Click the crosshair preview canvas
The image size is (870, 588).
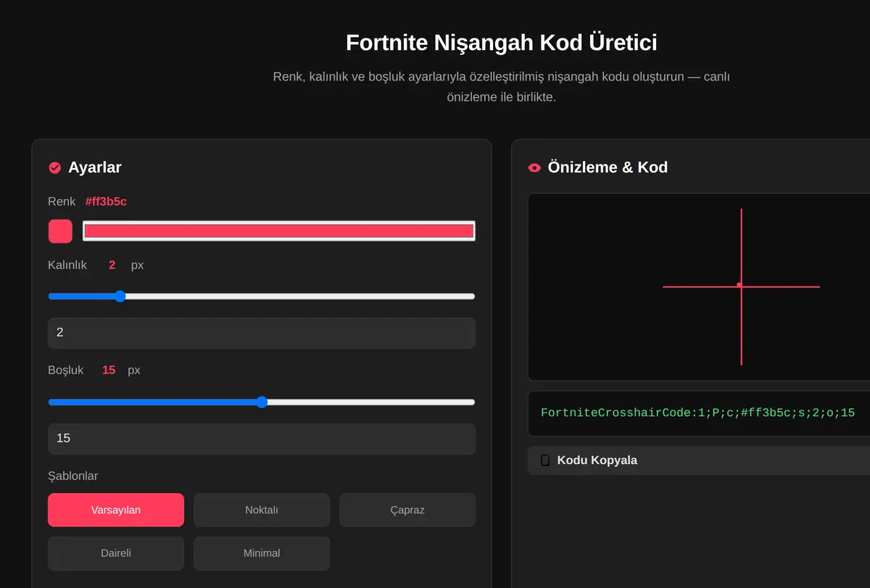pyautogui.click(x=699, y=286)
